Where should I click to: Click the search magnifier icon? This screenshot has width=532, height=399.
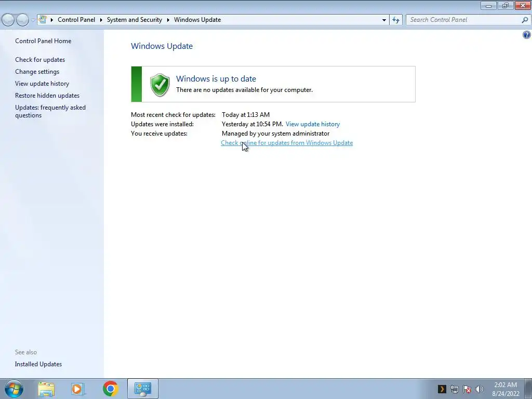click(525, 20)
